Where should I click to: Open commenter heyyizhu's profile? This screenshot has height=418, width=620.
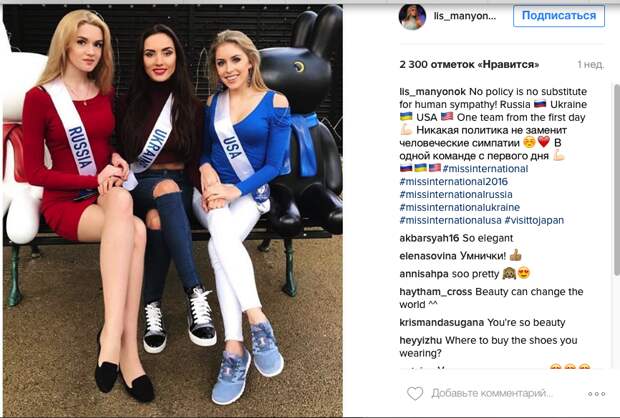coord(420,340)
